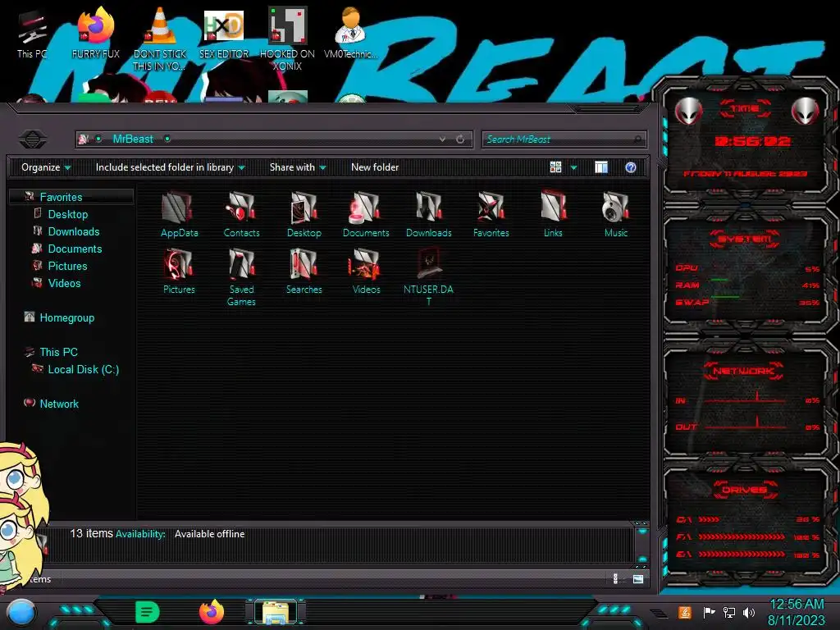Select Desktop in the navigation pane
840x630 pixels.
pos(68,214)
